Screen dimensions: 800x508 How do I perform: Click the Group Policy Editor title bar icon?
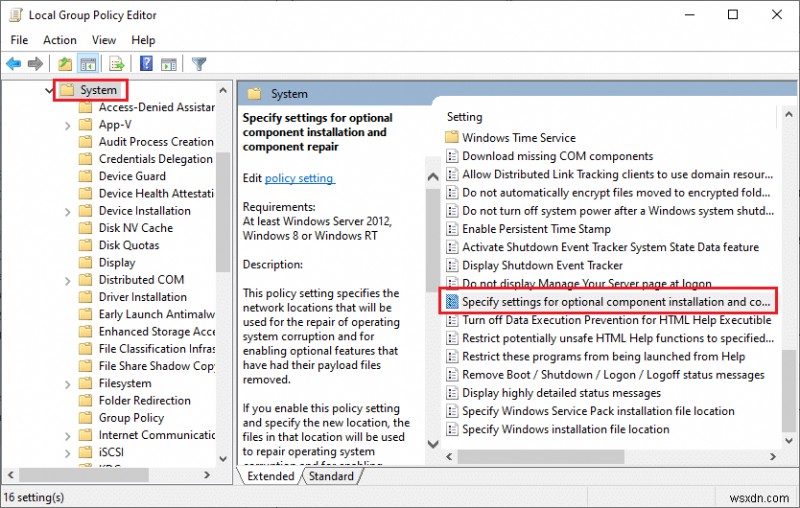pos(16,15)
